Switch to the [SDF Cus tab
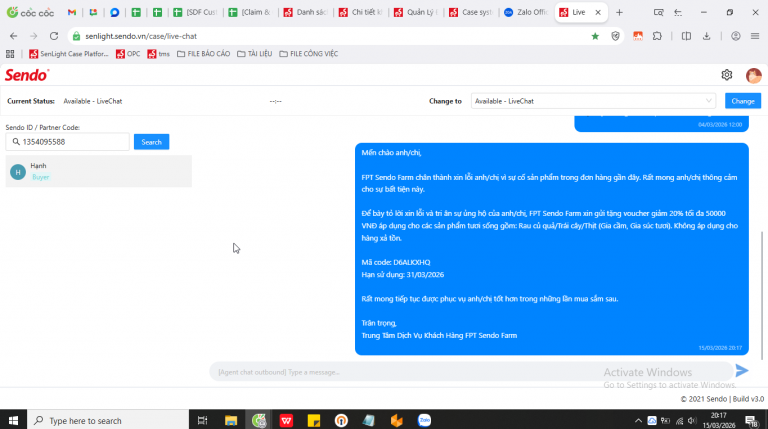This screenshot has height=429, width=768. click(195, 12)
